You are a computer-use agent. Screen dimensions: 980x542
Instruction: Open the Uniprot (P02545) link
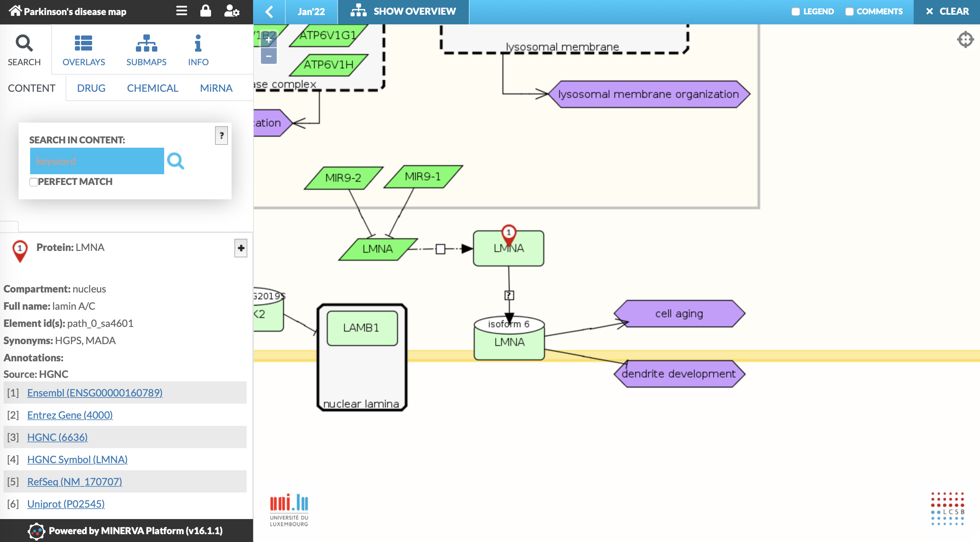(66, 504)
